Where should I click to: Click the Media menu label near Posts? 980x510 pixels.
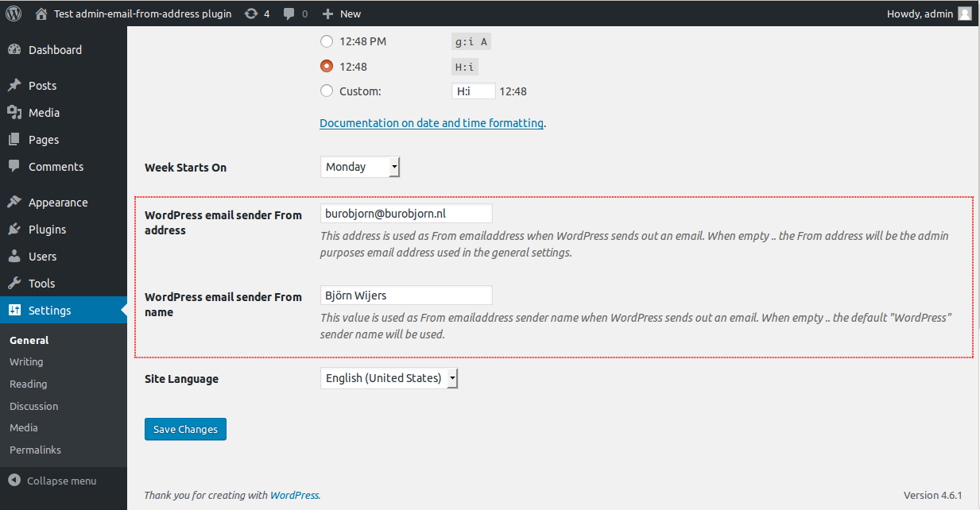pos(44,112)
